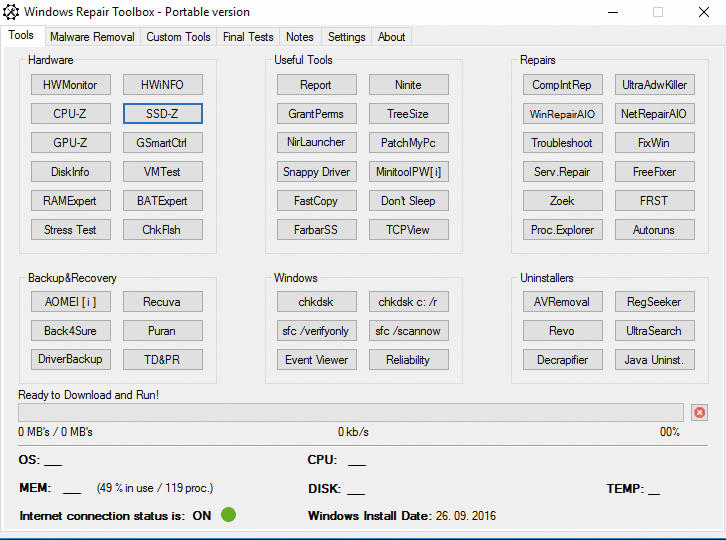Click the chkdsk c: /r button
Viewport: 726px width, 540px height.
click(409, 301)
